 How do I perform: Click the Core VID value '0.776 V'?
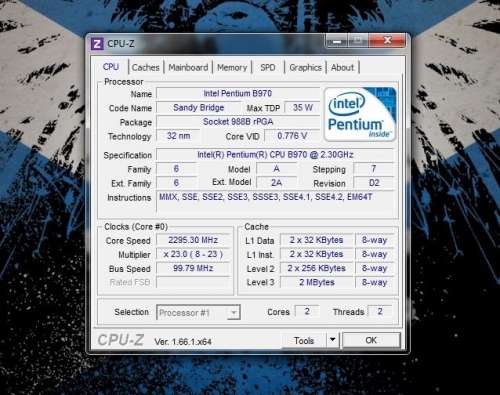point(292,136)
